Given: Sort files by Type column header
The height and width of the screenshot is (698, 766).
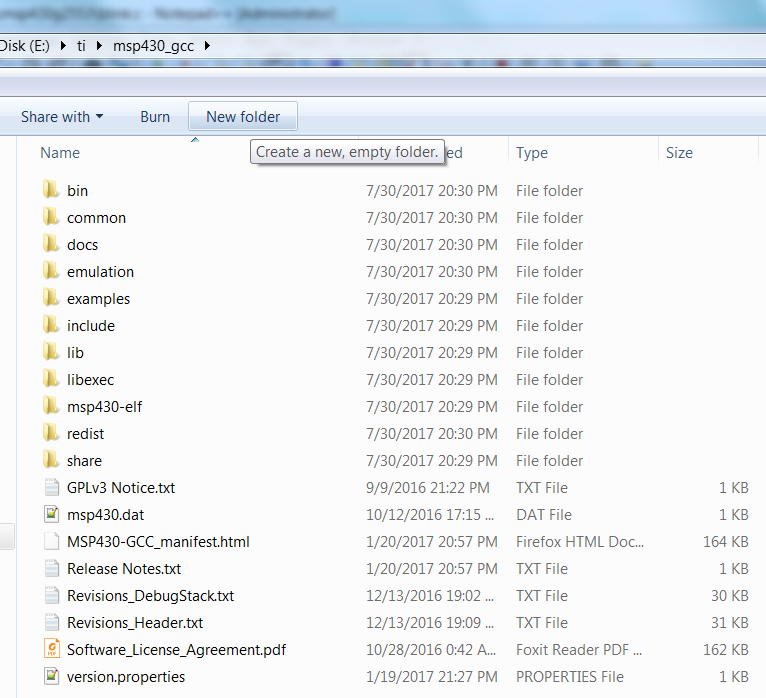Looking at the screenshot, I should pos(532,153).
